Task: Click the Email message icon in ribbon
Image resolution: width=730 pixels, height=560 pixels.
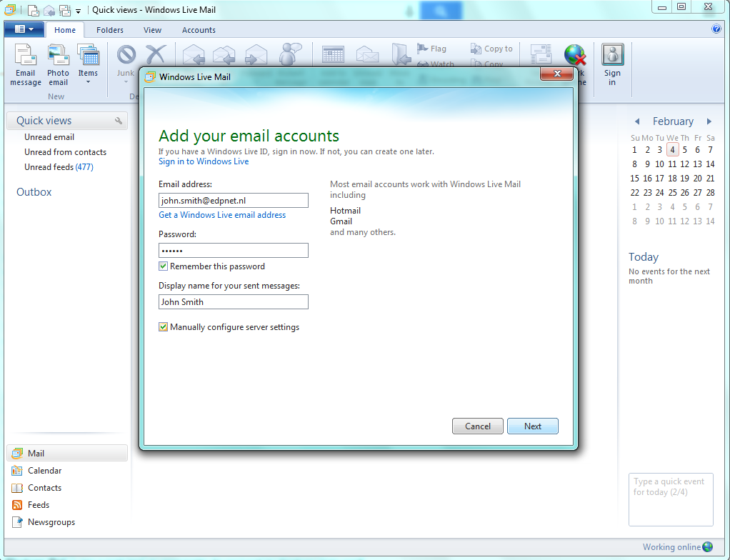Action: (25, 54)
